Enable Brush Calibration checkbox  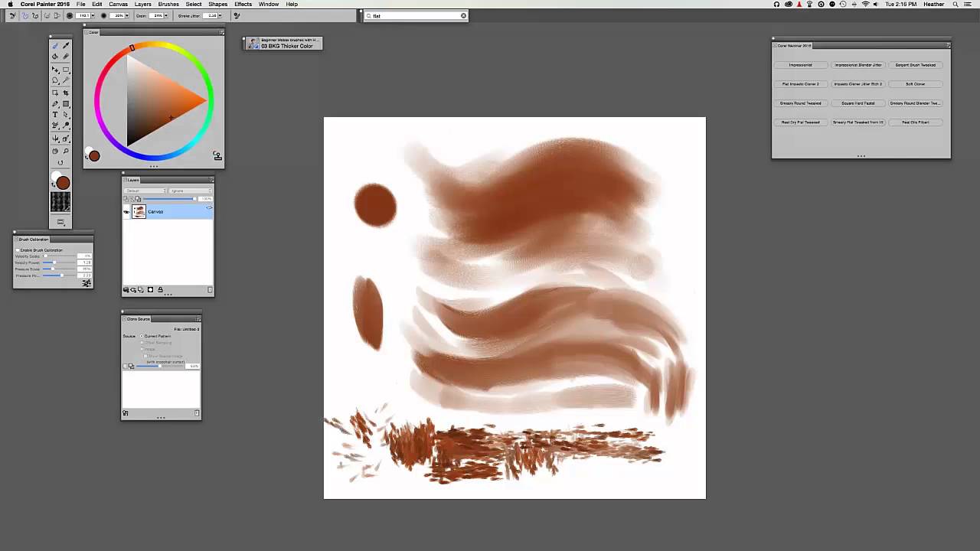(18, 250)
